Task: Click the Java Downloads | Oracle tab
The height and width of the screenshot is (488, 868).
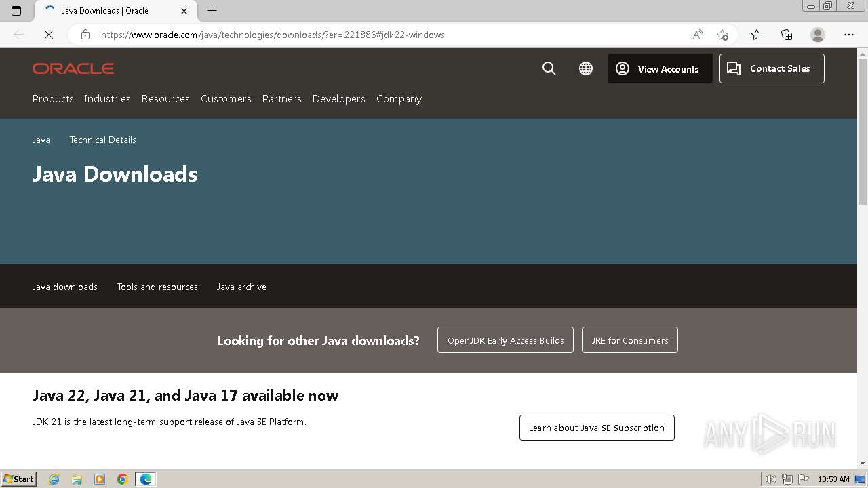Action: click(x=114, y=11)
